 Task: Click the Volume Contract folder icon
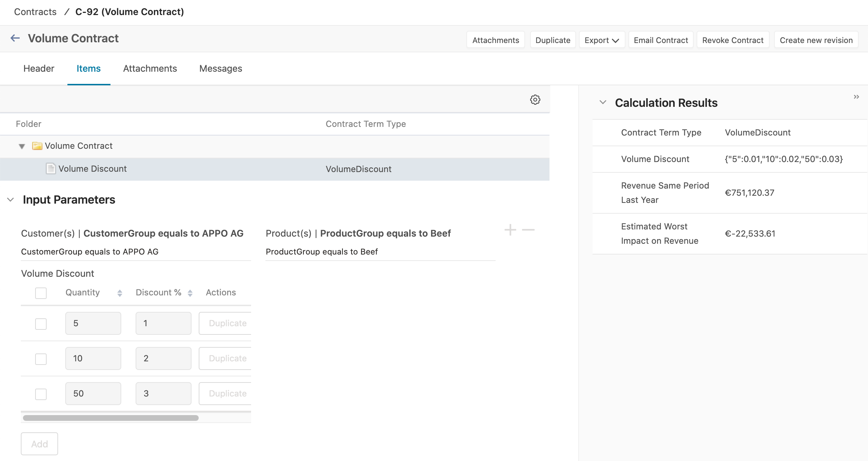[37, 146]
